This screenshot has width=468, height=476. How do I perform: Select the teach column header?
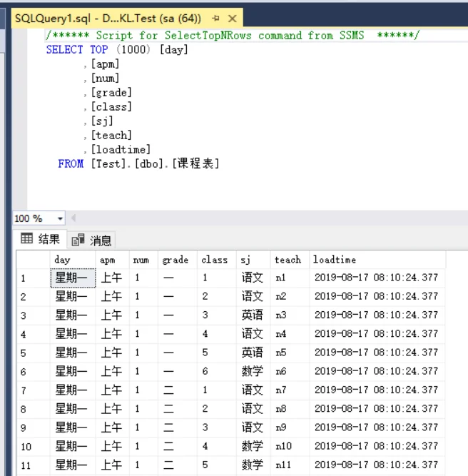(290, 260)
